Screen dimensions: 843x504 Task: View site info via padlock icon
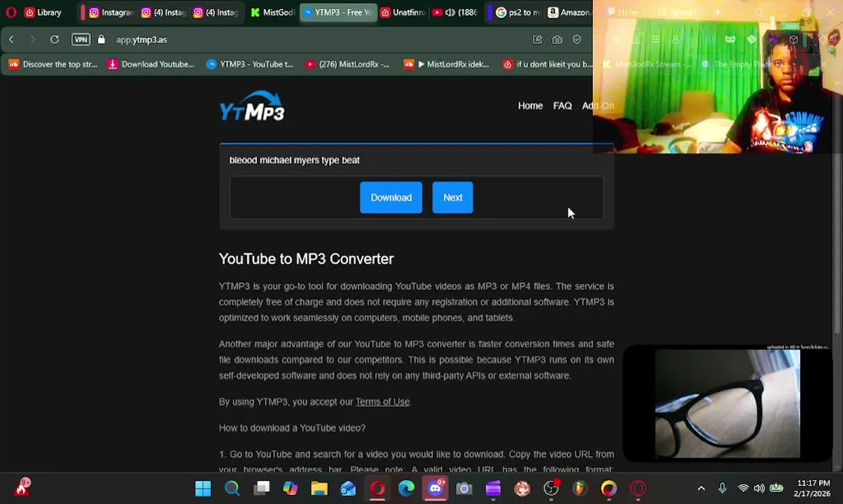pos(102,40)
